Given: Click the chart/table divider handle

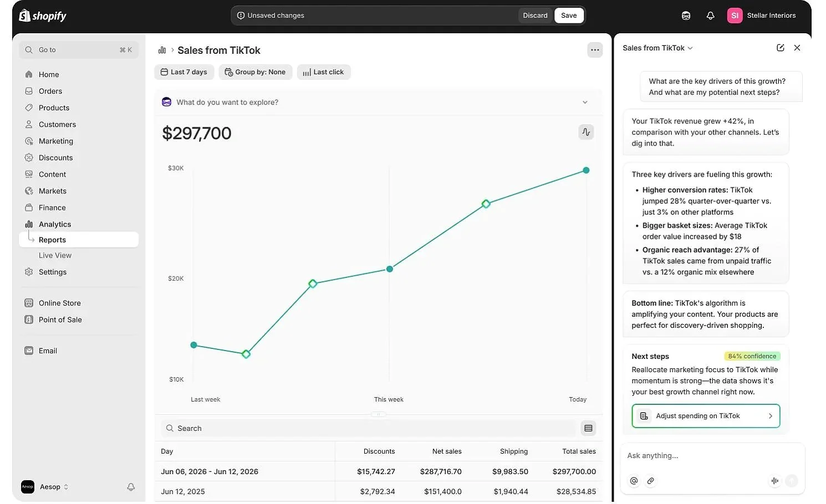Looking at the screenshot, I should tap(379, 414).
